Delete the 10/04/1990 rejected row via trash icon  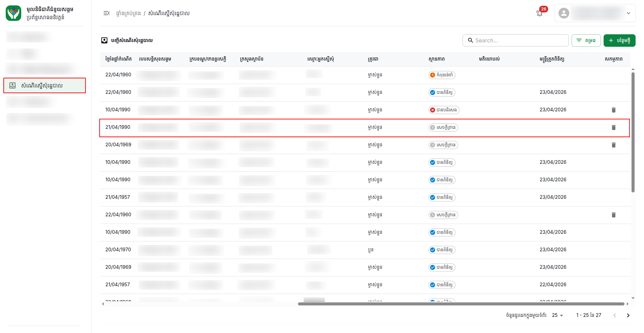click(x=613, y=110)
